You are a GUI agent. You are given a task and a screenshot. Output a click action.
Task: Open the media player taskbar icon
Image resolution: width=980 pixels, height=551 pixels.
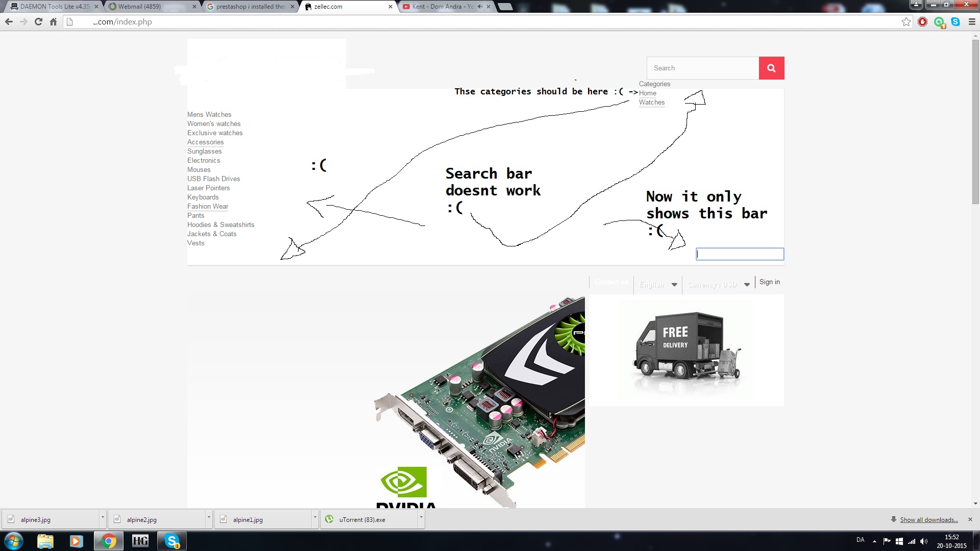77,541
